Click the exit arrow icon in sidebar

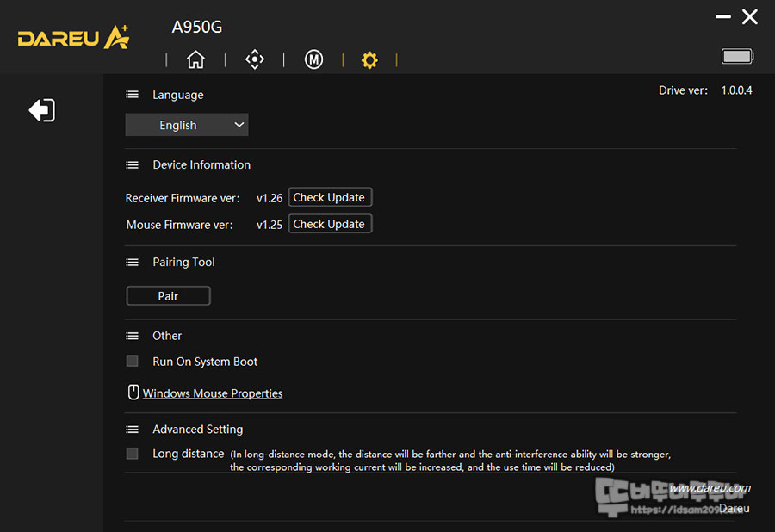42,110
